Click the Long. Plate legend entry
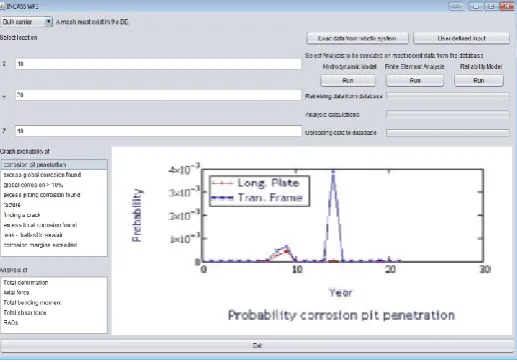This screenshot has height=362, width=517. coord(256,183)
